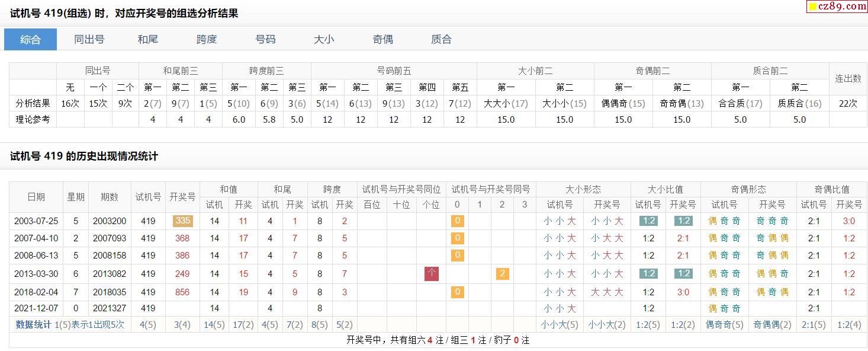Click the 22次 连出数 result cell
The height and width of the screenshot is (351, 868).
pyautogui.click(x=848, y=103)
